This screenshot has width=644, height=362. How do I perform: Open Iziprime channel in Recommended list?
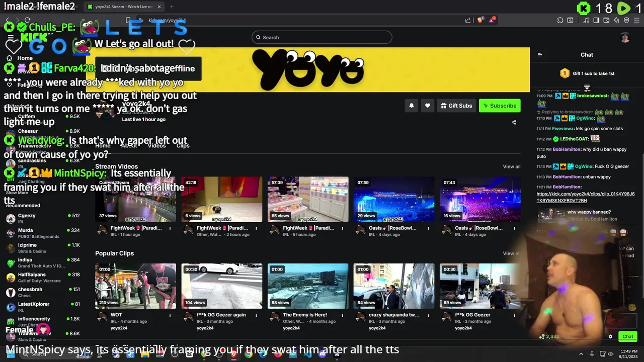(43, 248)
